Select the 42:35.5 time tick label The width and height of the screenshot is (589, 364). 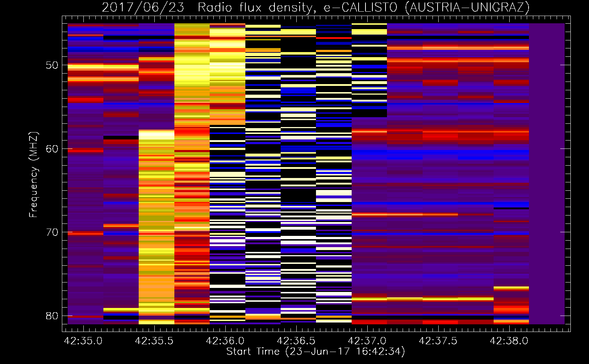point(154,341)
